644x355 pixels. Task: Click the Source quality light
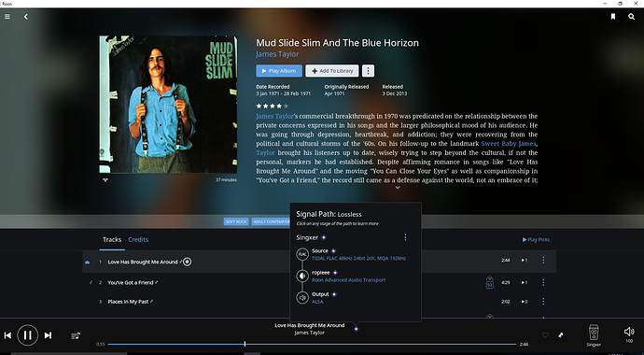[333, 250]
